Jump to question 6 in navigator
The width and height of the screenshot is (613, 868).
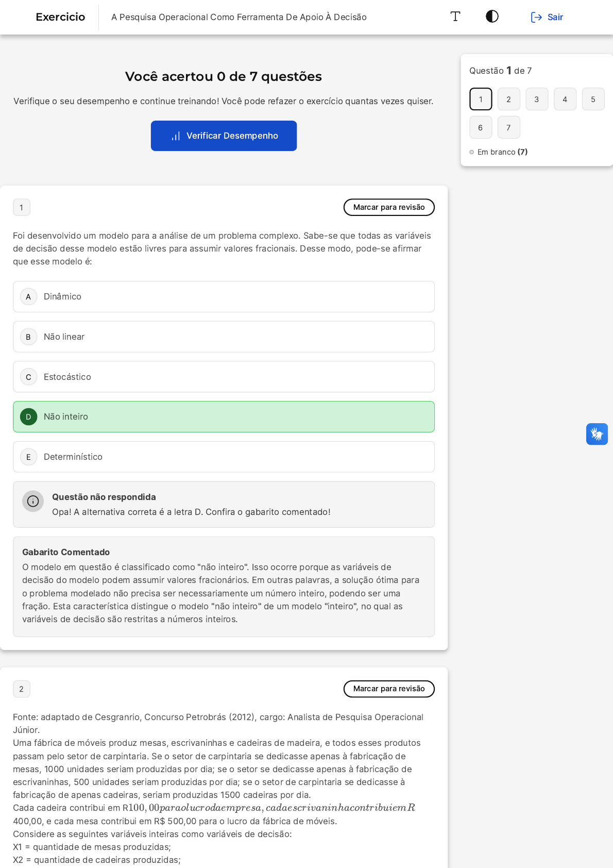pyautogui.click(x=481, y=127)
